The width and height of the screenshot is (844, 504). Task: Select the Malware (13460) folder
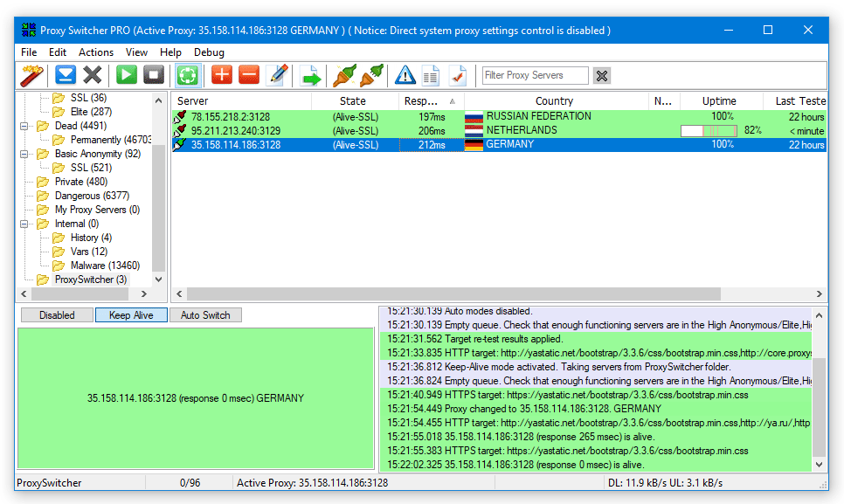click(x=105, y=266)
